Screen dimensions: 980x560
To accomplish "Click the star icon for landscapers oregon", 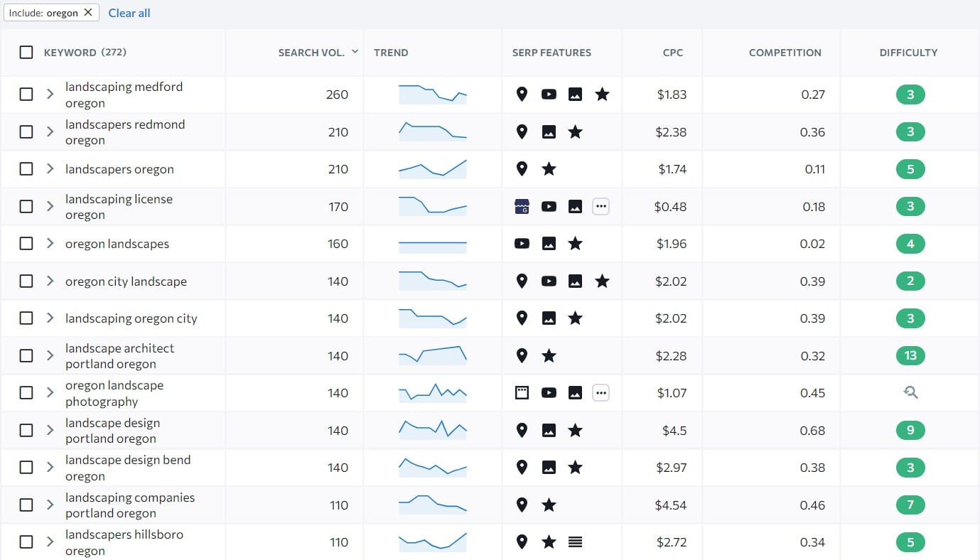I will (x=549, y=169).
